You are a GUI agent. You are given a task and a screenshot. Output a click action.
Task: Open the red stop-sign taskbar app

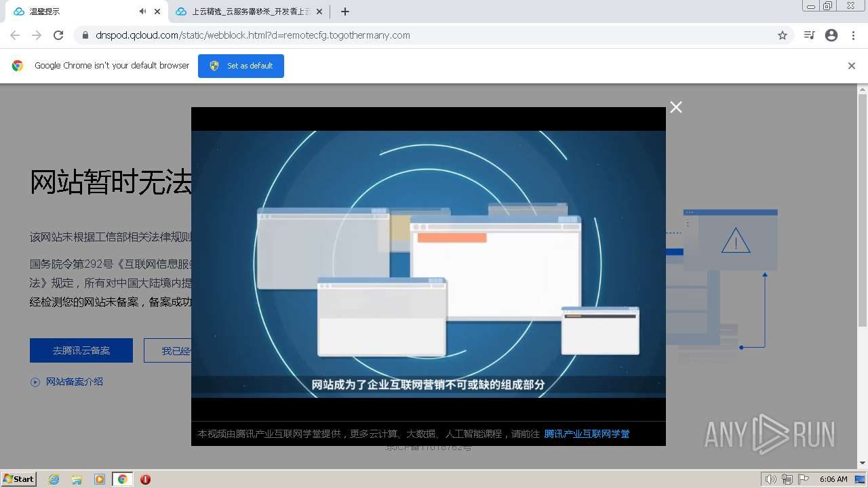click(x=145, y=479)
